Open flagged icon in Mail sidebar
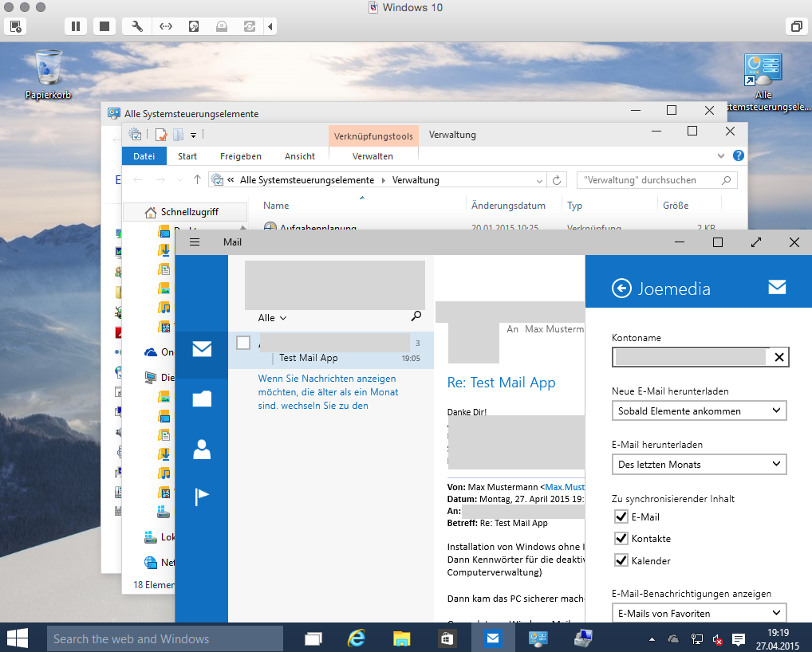 click(x=202, y=497)
